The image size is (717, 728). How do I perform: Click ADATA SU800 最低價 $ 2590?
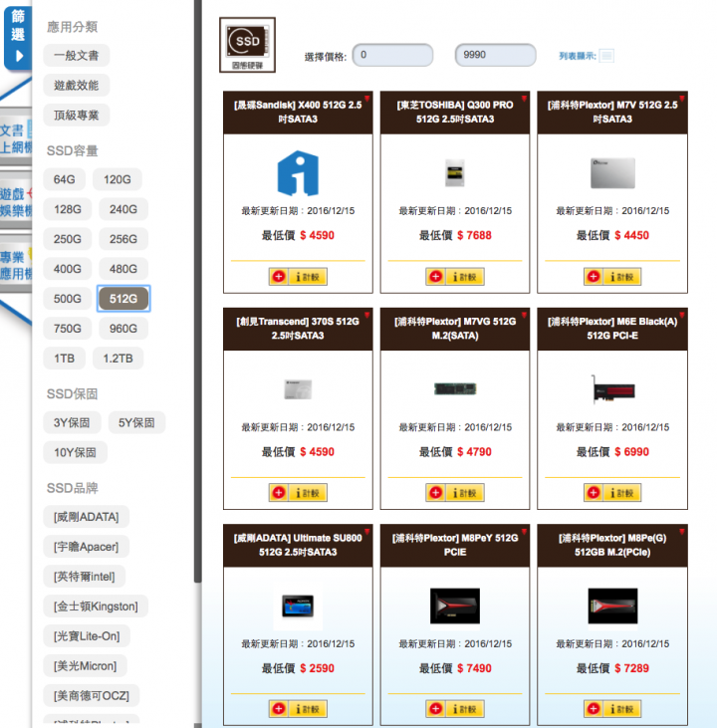point(298,668)
